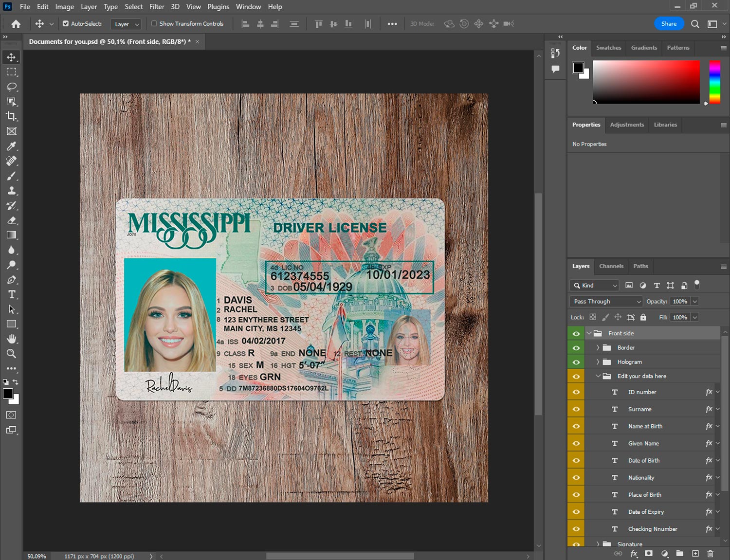Click the Home button in options bar
Viewport: 730px width, 560px height.
16,24
